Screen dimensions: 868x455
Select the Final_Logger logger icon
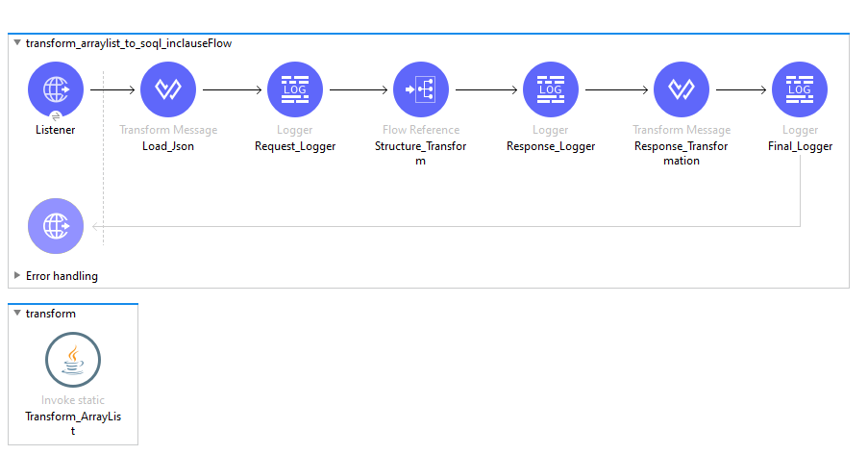(800, 89)
